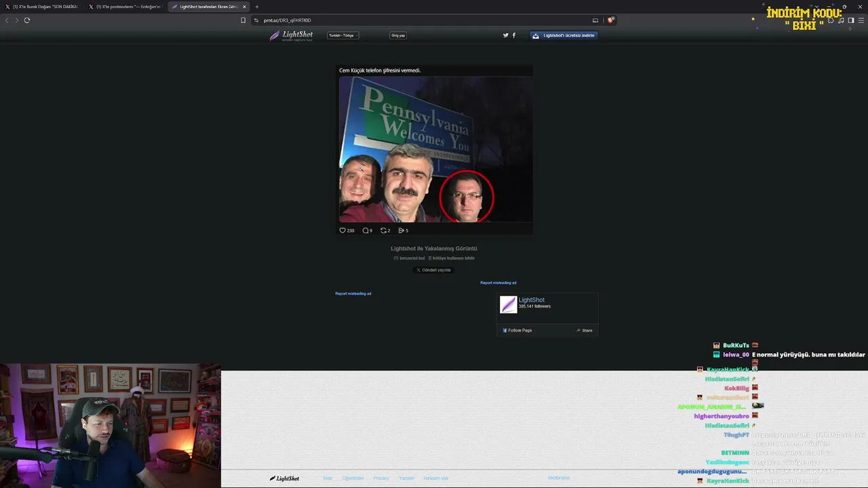Click the Giriş yap button

coord(398,35)
